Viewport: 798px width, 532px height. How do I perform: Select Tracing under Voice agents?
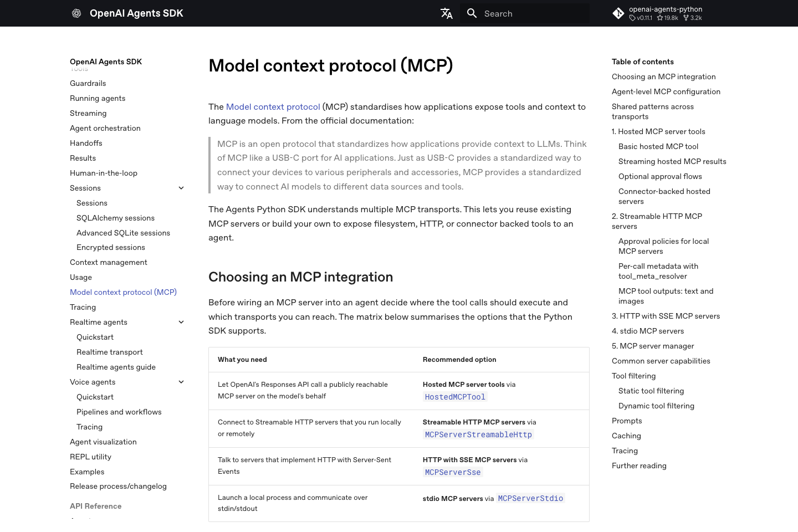point(89,427)
